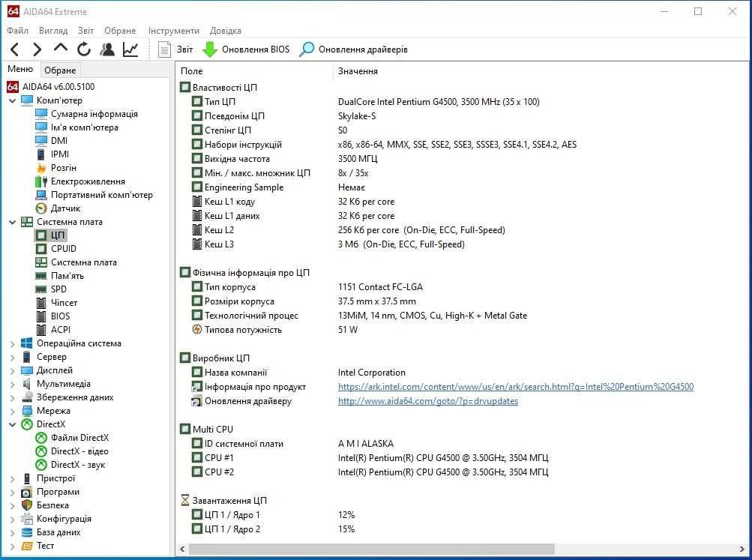Select the Чіпсет chip icon
Image resolution: width=752 pixels, height=560 pixels.
pyautogui.click(x=41, y=303)
